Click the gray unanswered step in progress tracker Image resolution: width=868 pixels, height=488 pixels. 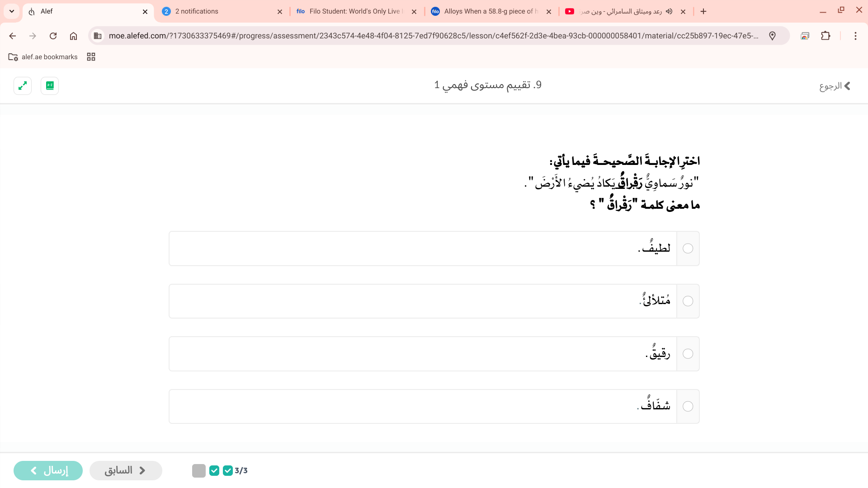click(199, 470)
